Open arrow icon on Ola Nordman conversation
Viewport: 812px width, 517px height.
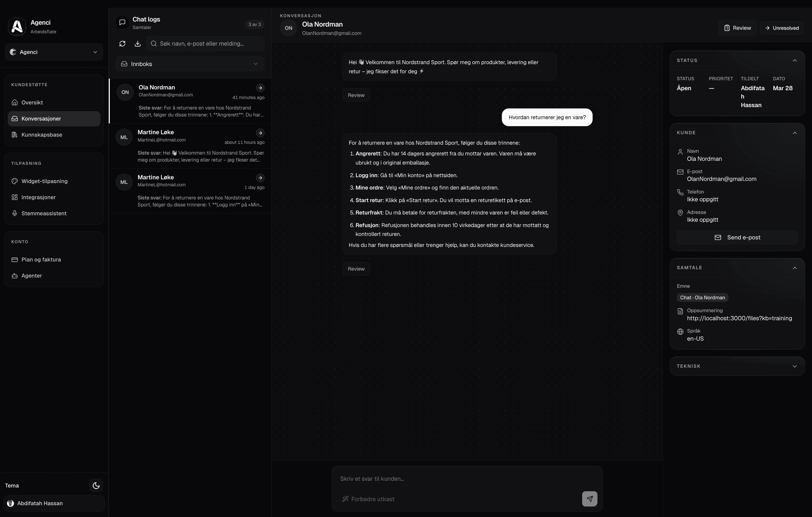[260, 88]
